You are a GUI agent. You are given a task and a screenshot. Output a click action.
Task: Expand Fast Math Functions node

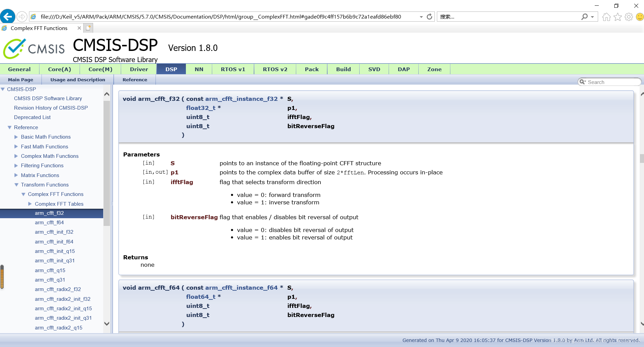click(16, 147)
